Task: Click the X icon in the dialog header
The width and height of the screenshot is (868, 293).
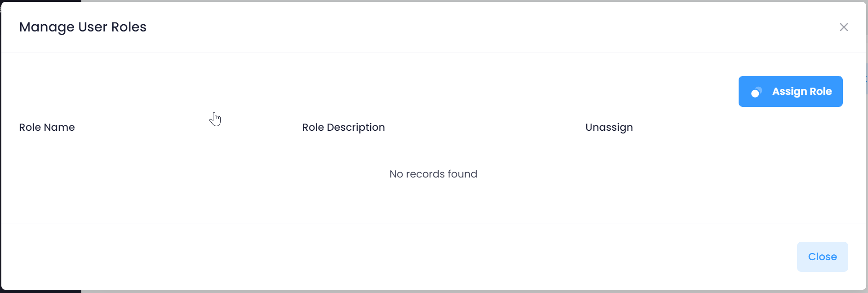Action: (x=844, y=27)
